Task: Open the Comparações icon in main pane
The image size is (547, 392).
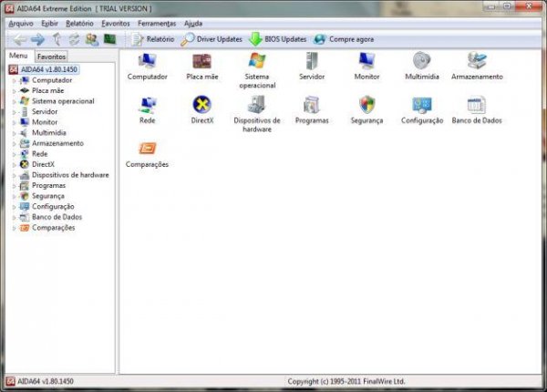Action: [x=147, y=149]
